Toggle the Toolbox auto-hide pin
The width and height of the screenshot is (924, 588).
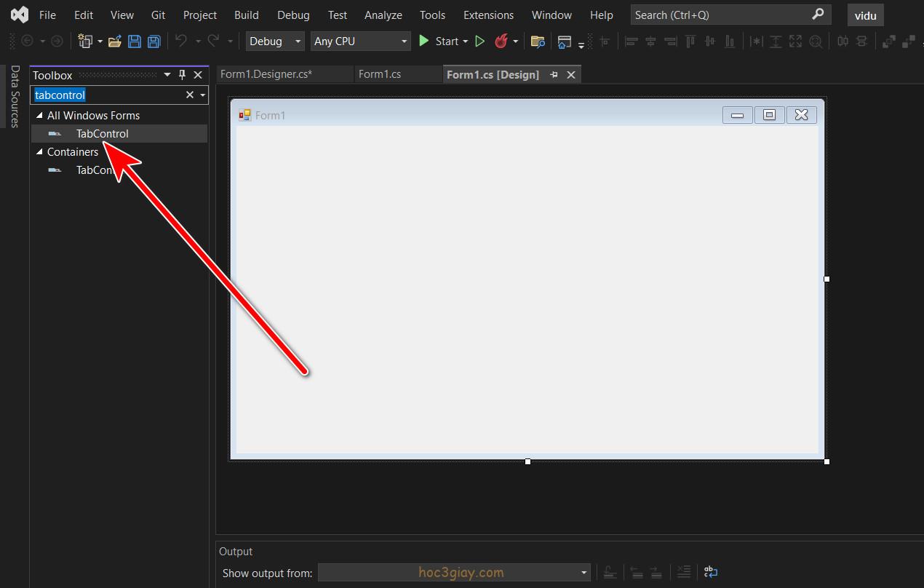[x=183, y=75]
